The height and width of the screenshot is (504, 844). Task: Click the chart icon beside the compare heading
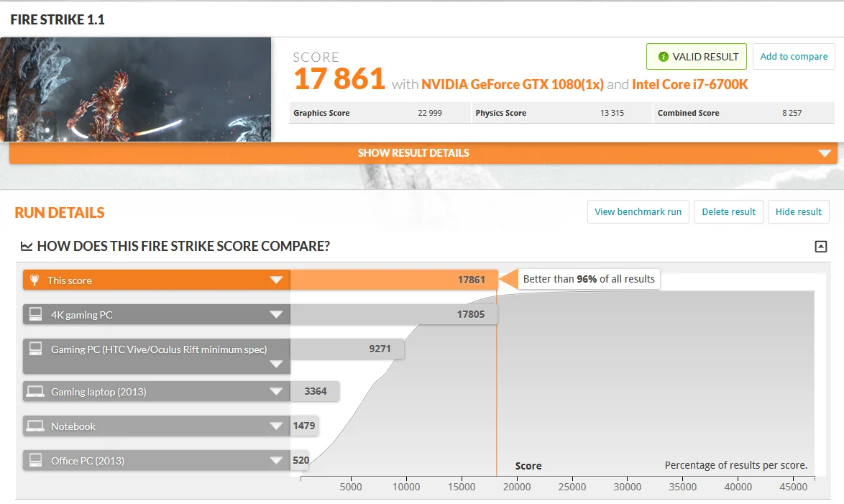27,246
